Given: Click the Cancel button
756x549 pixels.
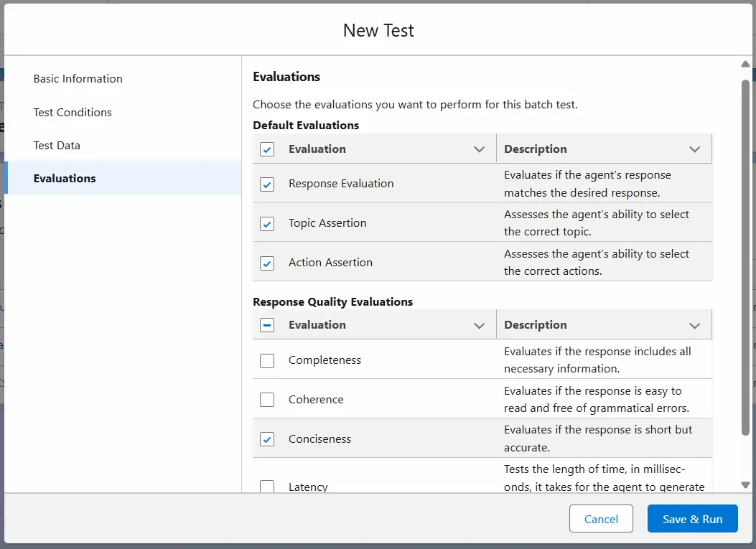Looking at the screenshot, I should 601,519.
